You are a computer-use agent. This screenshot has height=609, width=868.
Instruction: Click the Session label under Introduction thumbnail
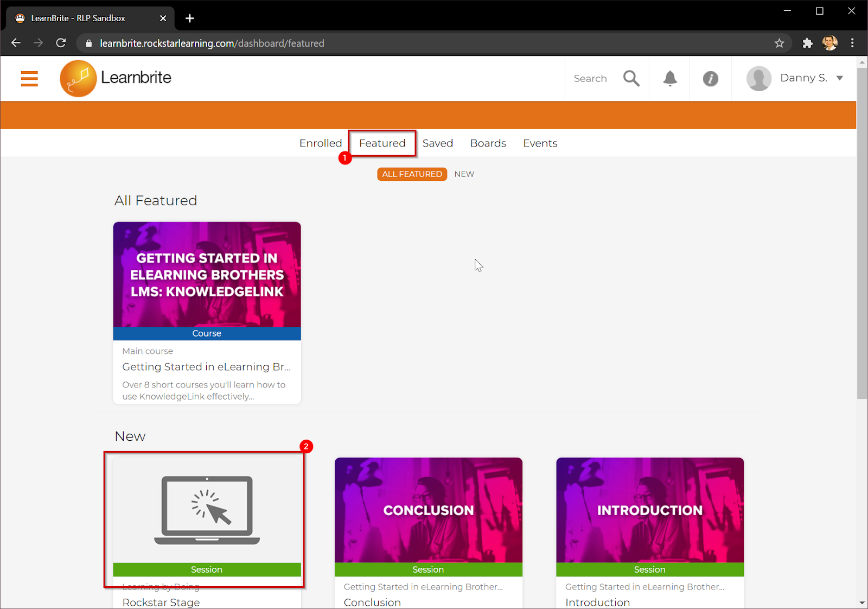tap(650, 569)
